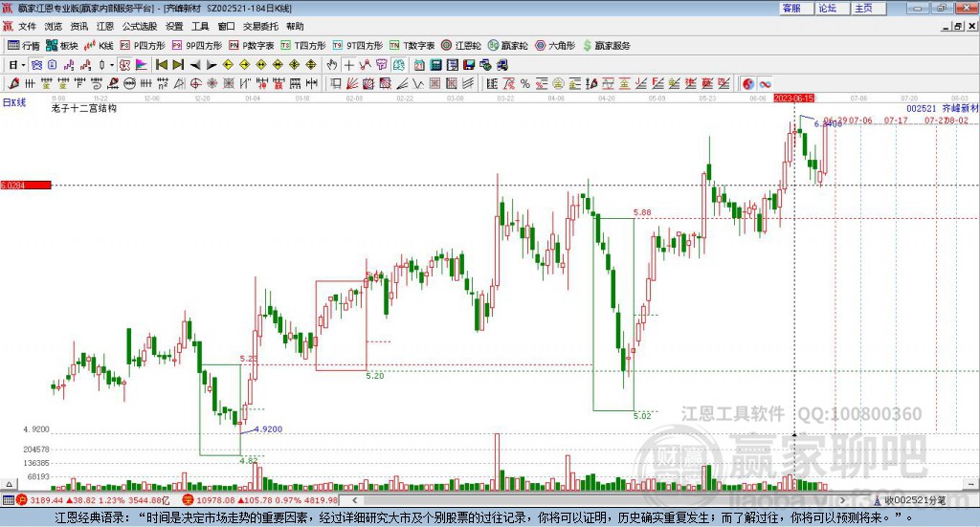The image size is (980, 527).
Task: Open the 公式选股 menu
Action: pos(140,26)
